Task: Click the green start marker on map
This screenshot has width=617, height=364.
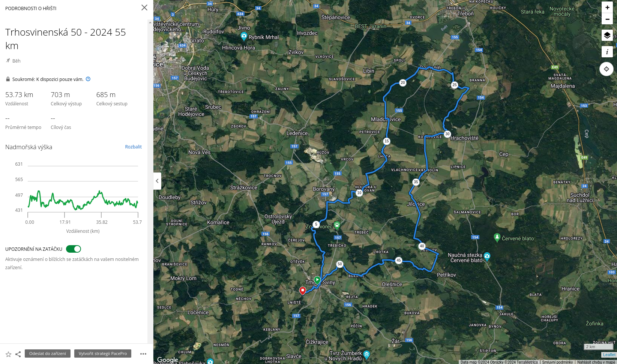Action: point(317,280)
